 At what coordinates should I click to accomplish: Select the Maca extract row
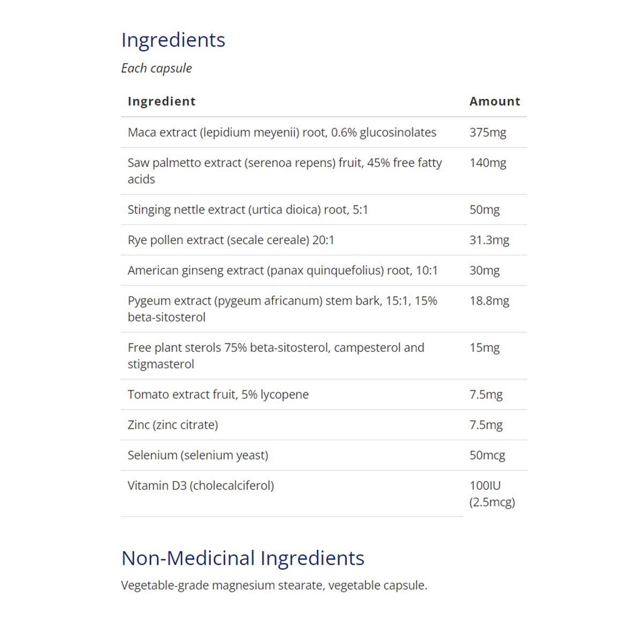282,133
